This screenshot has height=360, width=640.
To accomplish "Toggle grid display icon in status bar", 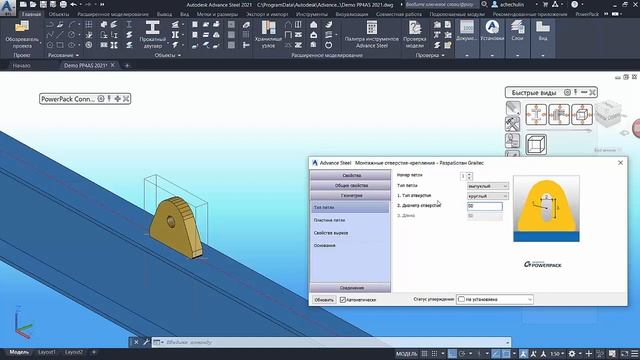I will [424, 353].
